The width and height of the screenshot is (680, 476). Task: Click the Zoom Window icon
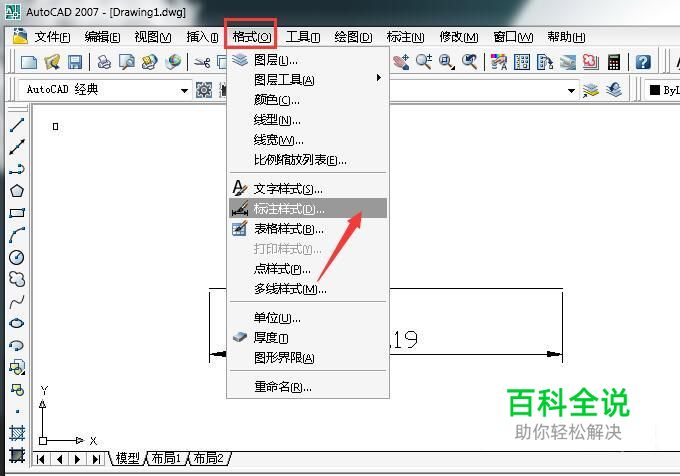[x=447, y=62]
